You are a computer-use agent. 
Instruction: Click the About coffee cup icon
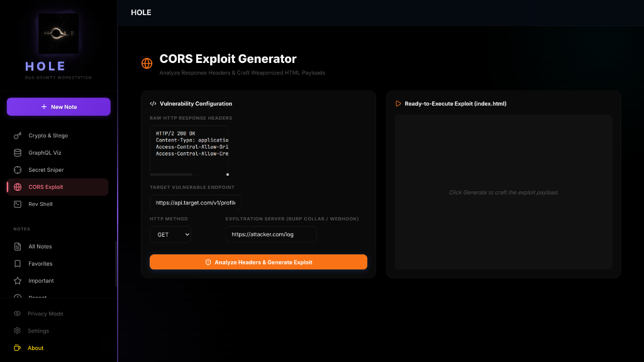17,348
